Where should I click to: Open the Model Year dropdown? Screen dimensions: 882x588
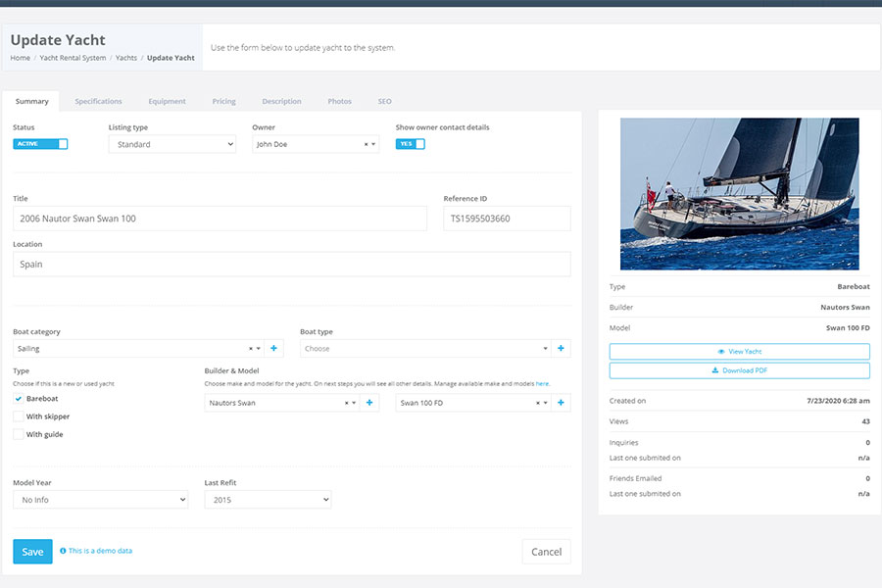coord(101,500)
